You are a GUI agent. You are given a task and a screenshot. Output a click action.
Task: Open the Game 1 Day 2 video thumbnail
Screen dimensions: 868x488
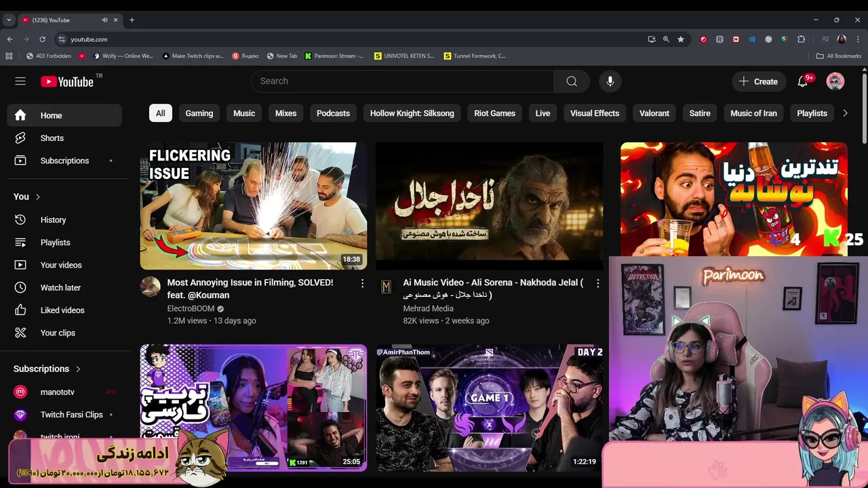click(x=489, y=408)
